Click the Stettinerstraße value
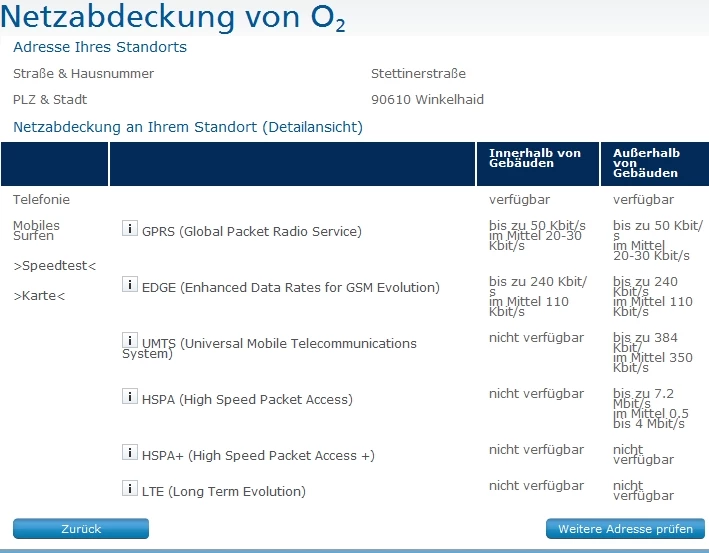 point(418,73)
